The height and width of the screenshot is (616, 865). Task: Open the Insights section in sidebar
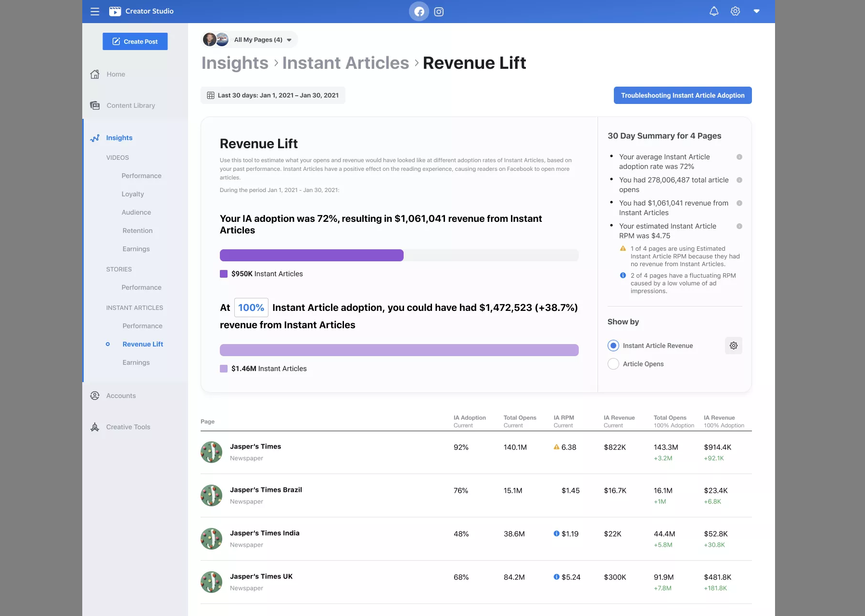[x=119, y=138]
